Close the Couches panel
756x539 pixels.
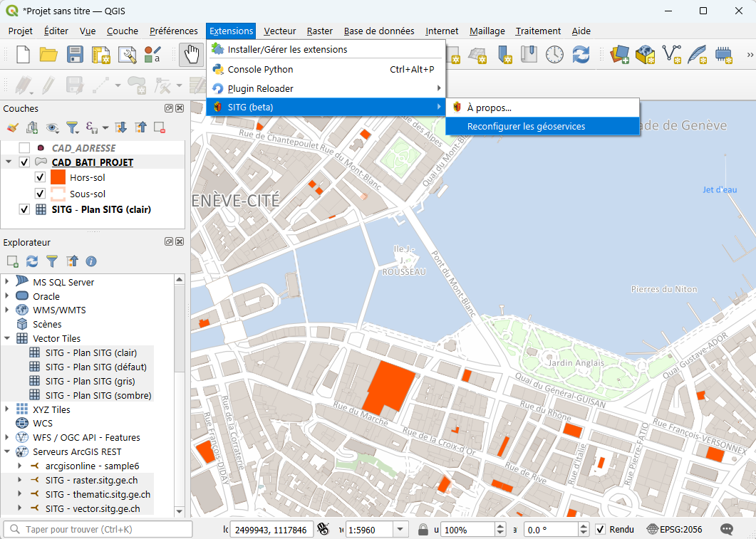click(180, 108)
